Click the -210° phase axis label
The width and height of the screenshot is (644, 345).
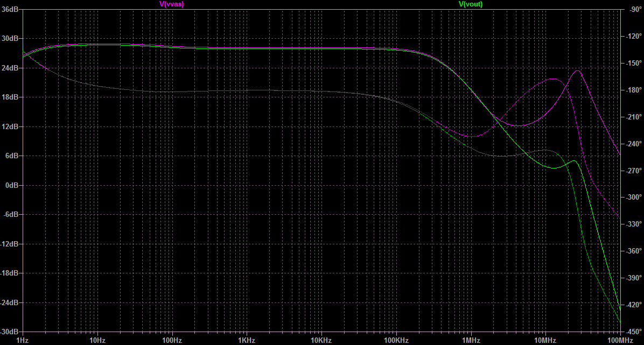633,117
